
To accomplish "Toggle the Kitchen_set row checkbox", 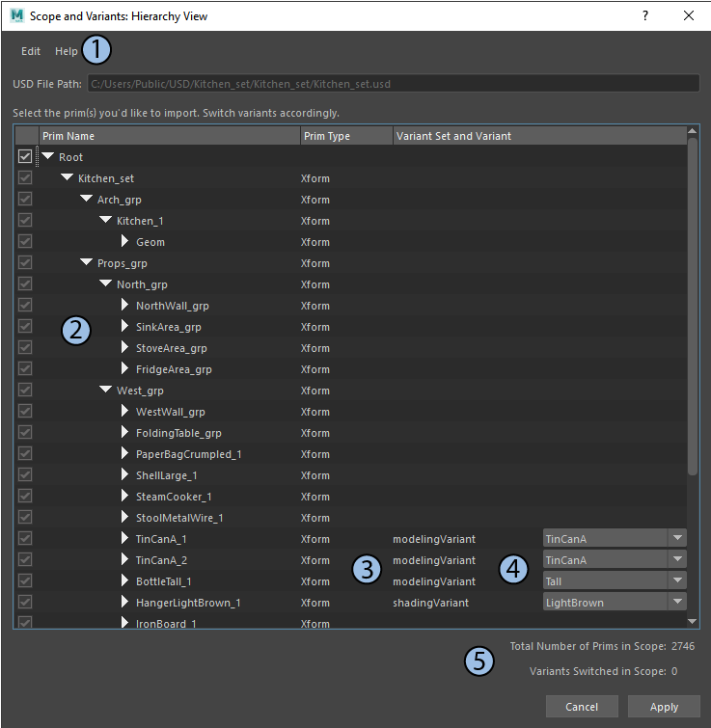I will 25,177.
